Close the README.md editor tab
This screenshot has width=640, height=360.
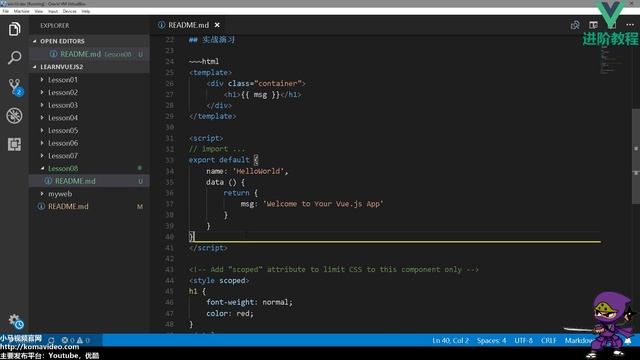pos(217,25)
